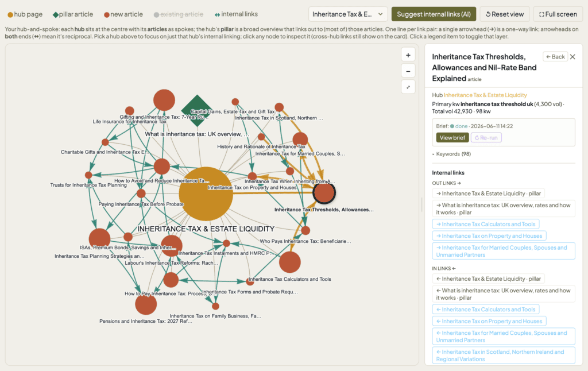Select Capital Gains, Estate Tax and Gift Tax node
588x371 pixels.
click(x=235, y=102)
